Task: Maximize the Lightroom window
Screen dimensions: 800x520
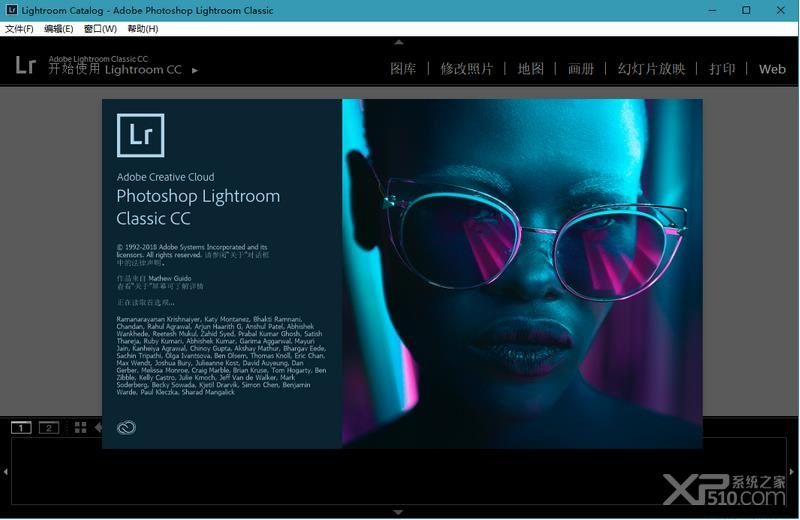Action: (746, 10)
